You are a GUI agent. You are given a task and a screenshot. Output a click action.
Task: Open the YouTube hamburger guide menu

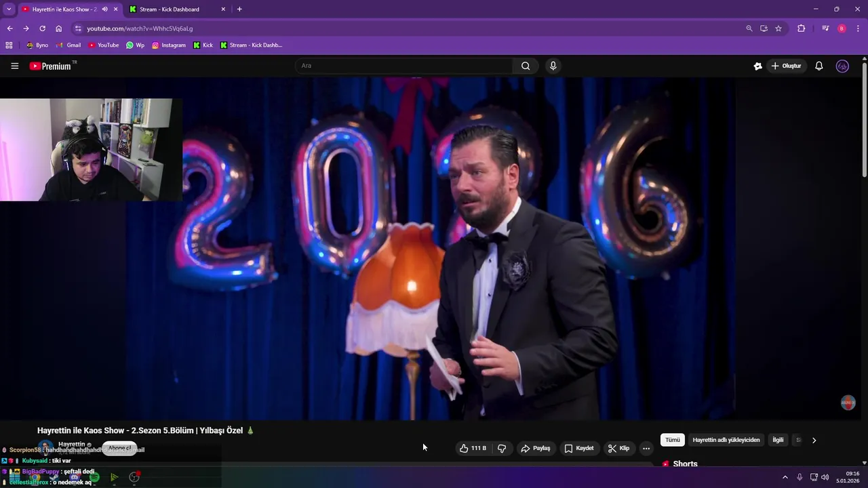click(14, 66)
